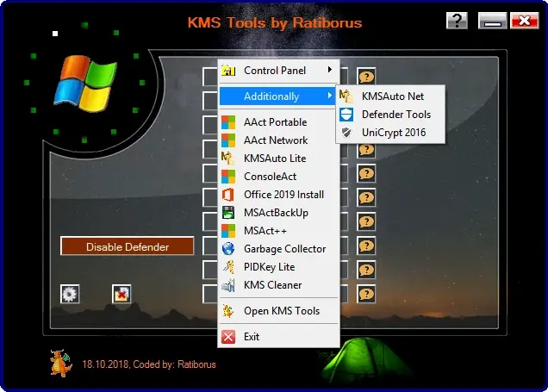Click the KMSAuto Net submenu icon
Screen dimensions: 548x392
(x=346, y=96)
